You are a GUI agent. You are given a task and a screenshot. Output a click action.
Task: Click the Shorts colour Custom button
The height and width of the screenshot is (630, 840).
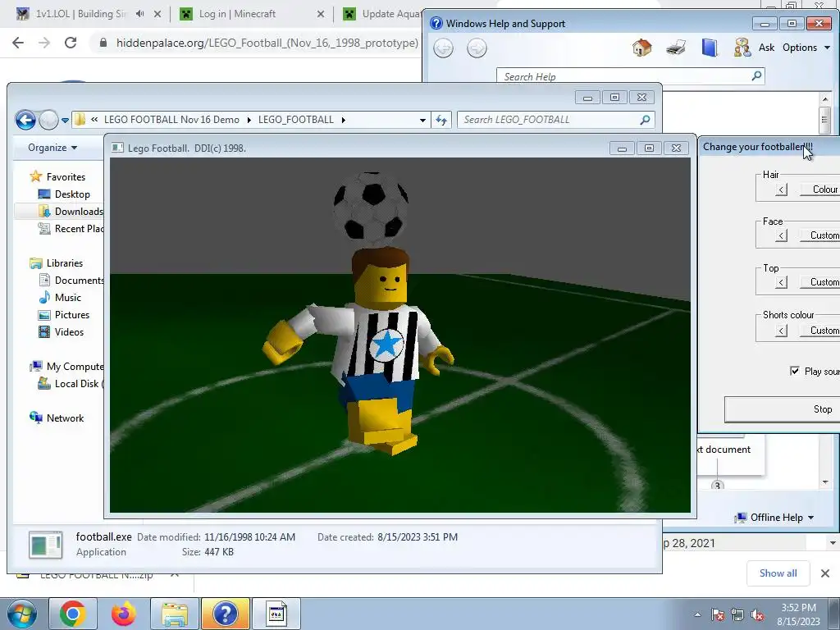(820, 331)
